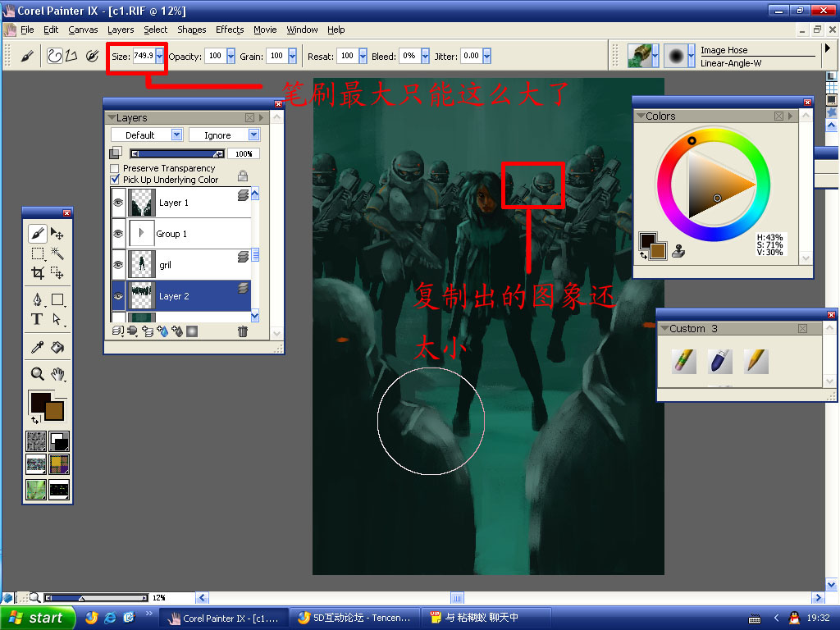The image size is (840, 630).
Task: Open the Grain dropdown arrow
Action: (293, 56)
